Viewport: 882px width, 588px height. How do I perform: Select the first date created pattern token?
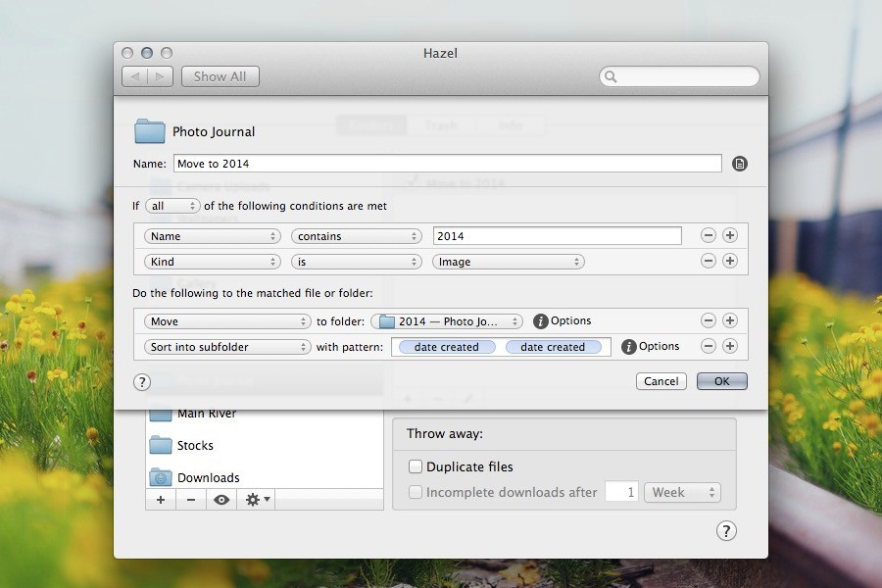[447, 347]
